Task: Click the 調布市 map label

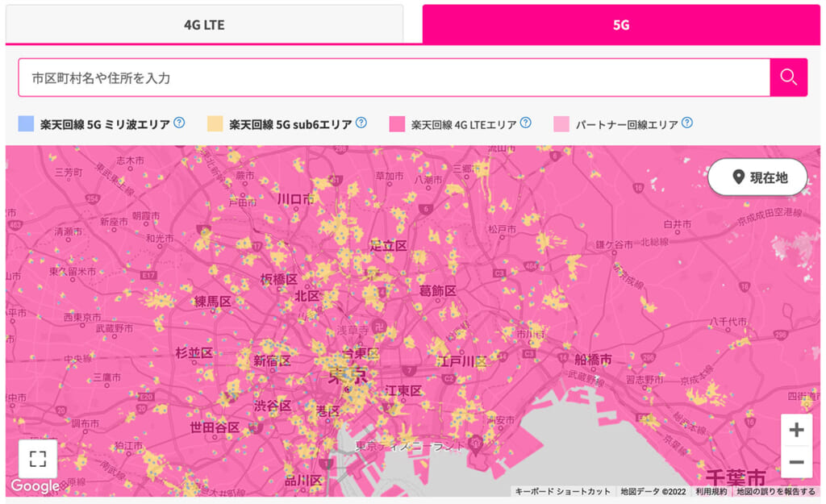Action: pyautogui.click(x=86, y=423)
